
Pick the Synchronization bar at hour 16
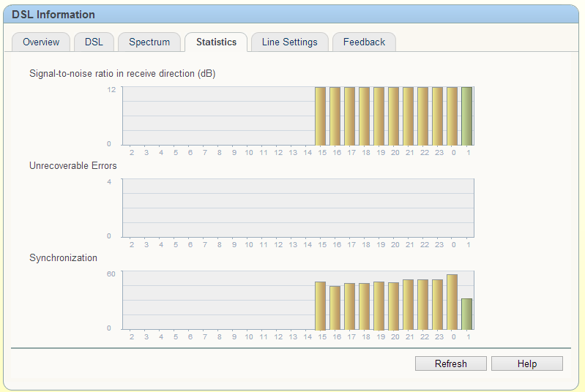click(x=335, y=308)
